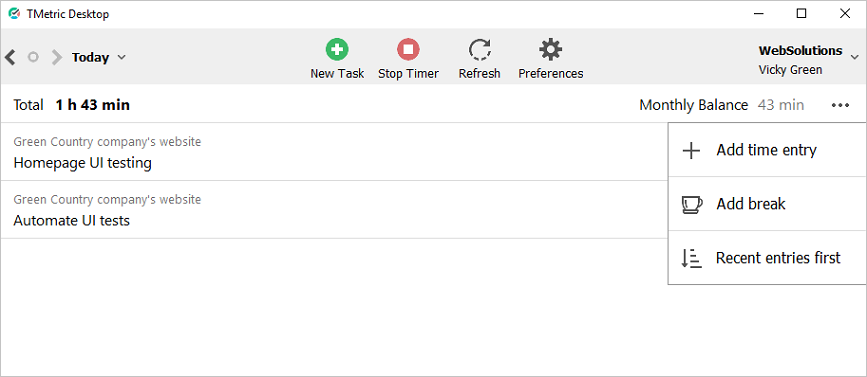Click the green New Task plus icon
This screenshot has height=377, width=867.
click(x=337, y=49)
